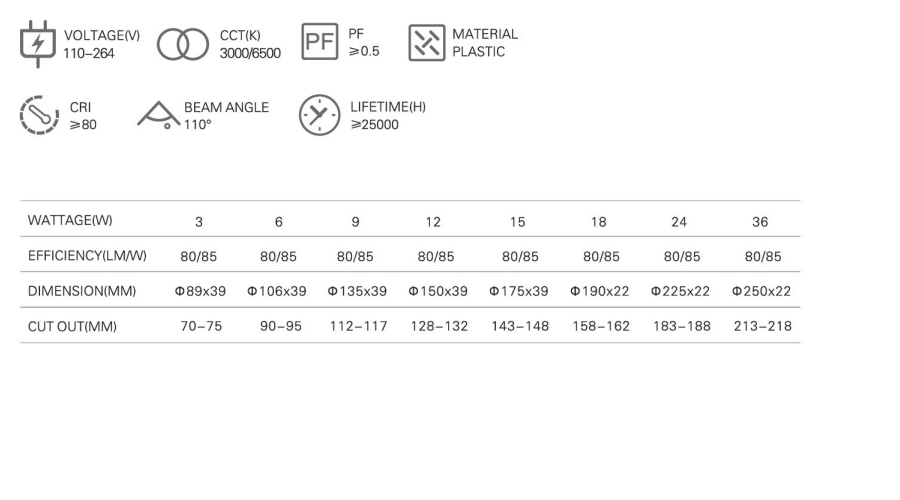The width and height of the screenshot is (900, 500).
Task: Click the PF power factor icon
Action: click(319, 44)
